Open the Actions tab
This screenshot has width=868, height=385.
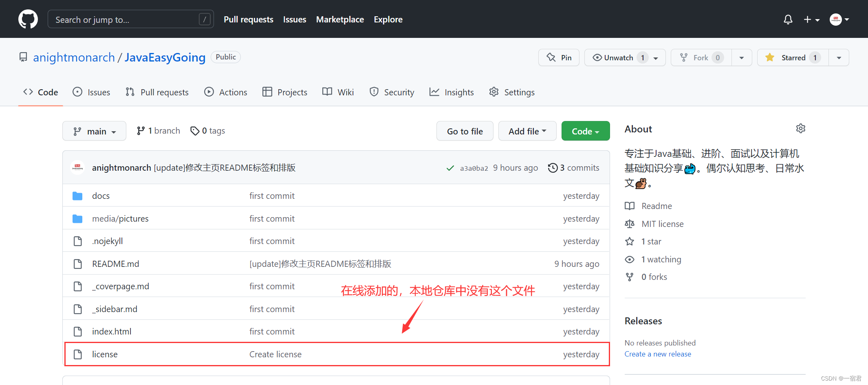pyautogui.click(x=225, y=92)
